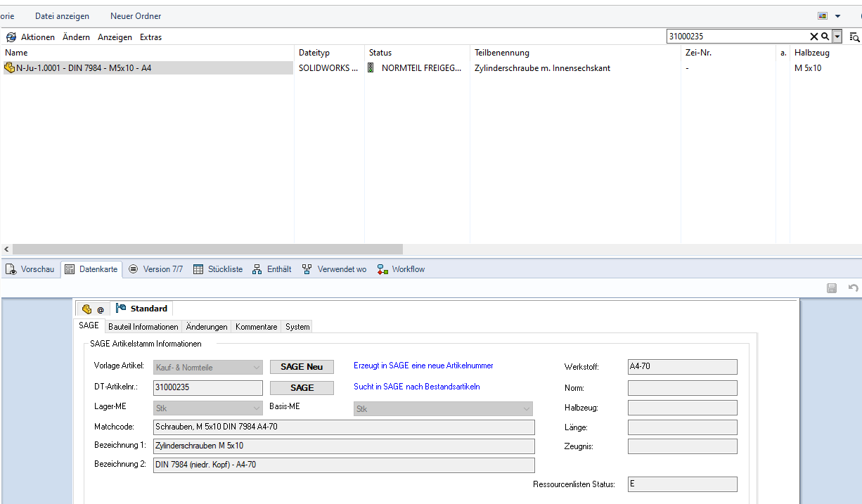Open the Extras menu

click(x=150, y=37)
